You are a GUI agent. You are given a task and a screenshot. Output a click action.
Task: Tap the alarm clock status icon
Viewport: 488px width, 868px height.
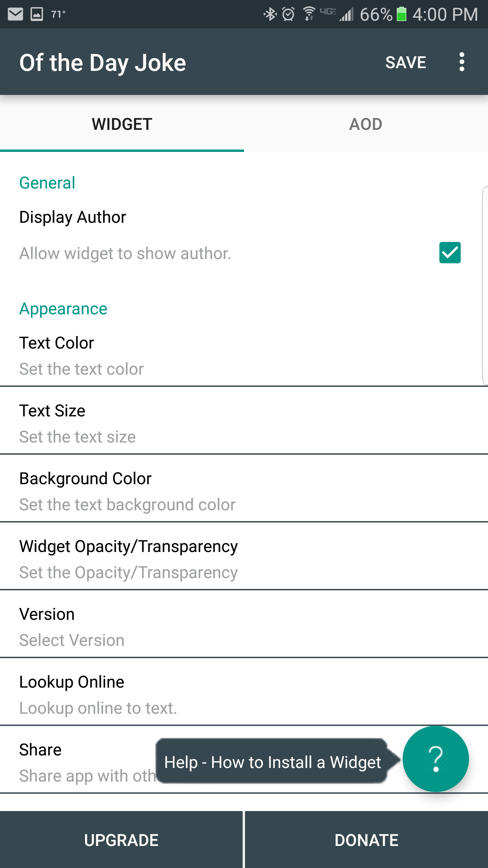coord(288,14)
